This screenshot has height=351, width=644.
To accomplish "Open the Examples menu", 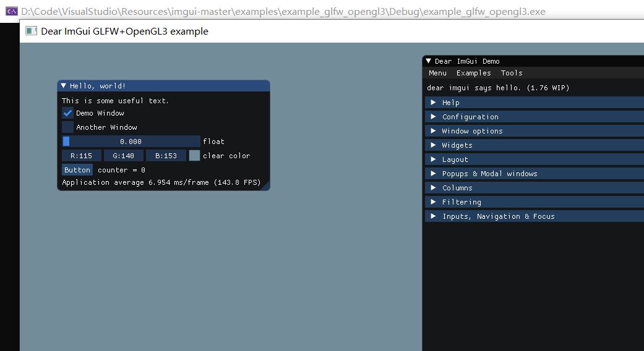I will [473, 72].
